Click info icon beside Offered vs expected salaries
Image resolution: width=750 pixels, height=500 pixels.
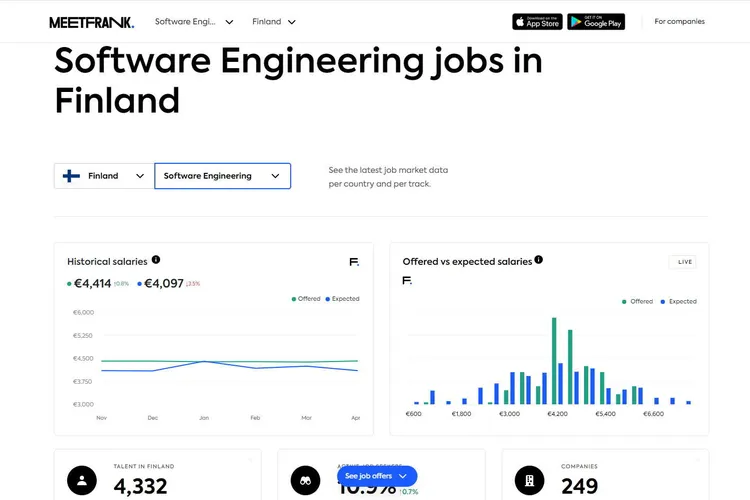click(539, 260)
